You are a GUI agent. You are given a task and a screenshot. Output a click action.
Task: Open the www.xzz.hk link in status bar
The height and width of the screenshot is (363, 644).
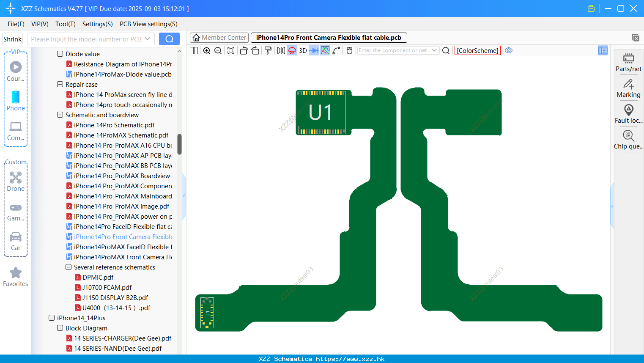(350, 359)
